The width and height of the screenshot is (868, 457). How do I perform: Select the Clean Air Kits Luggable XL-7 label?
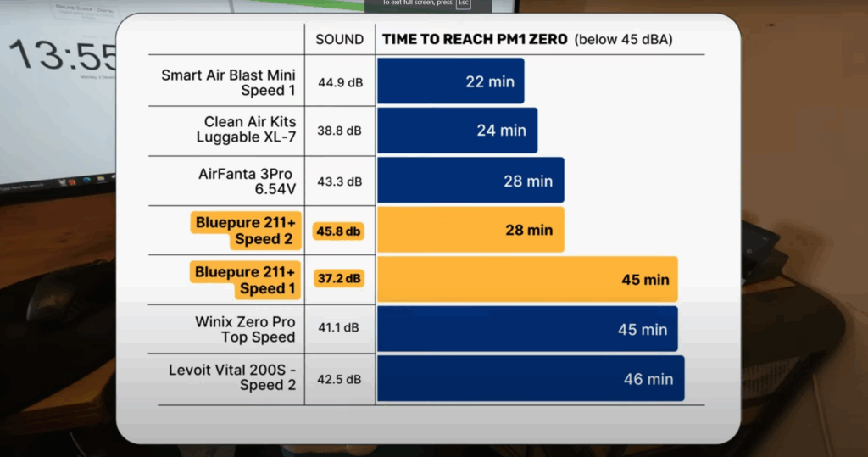246,129
